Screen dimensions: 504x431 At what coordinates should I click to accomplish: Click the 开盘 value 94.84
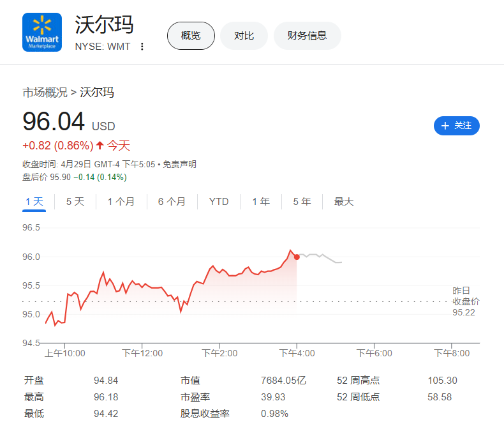point(106,381)
